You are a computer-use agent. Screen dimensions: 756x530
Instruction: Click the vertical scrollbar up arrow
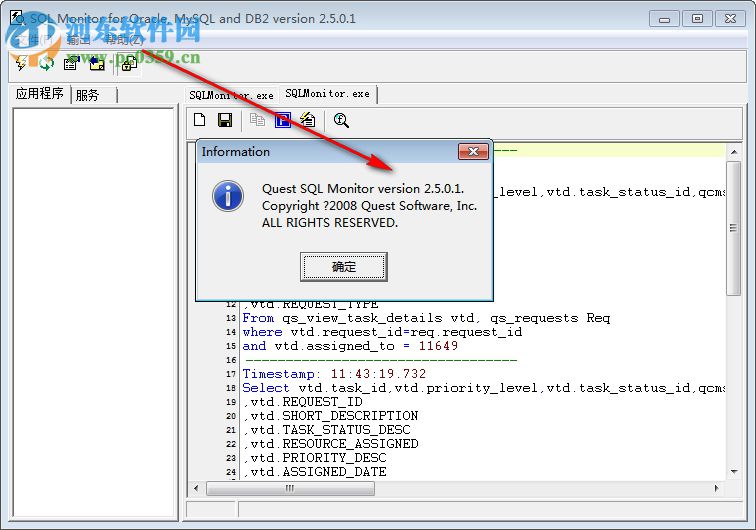tap(734, 152)
